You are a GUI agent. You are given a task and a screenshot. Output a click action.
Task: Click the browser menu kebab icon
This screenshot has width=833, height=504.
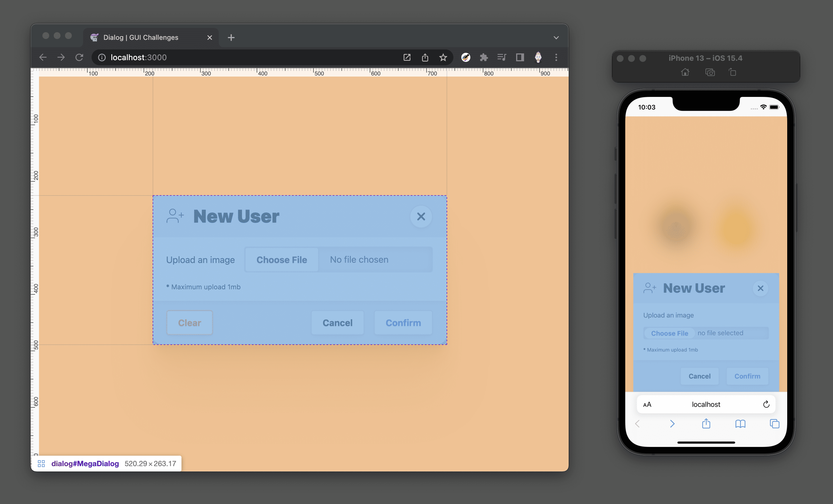[556, 58]
